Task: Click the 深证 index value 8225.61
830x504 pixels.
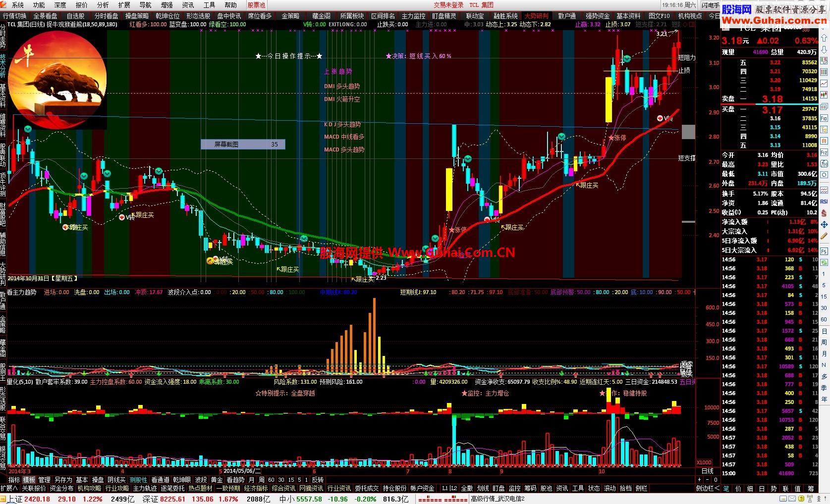Action: [172, 499]
